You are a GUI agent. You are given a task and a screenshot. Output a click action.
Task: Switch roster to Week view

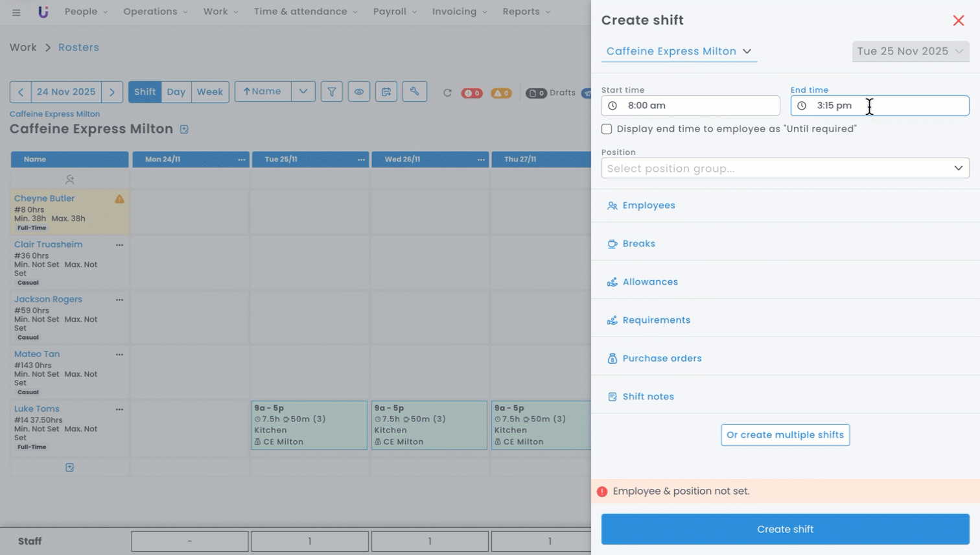[209, 92]
